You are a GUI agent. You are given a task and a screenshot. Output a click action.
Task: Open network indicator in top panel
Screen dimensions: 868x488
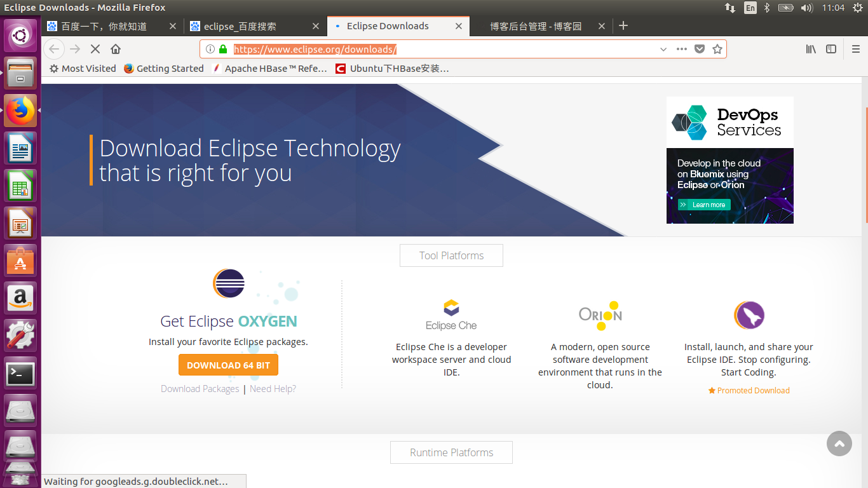[x=730, y=8]
